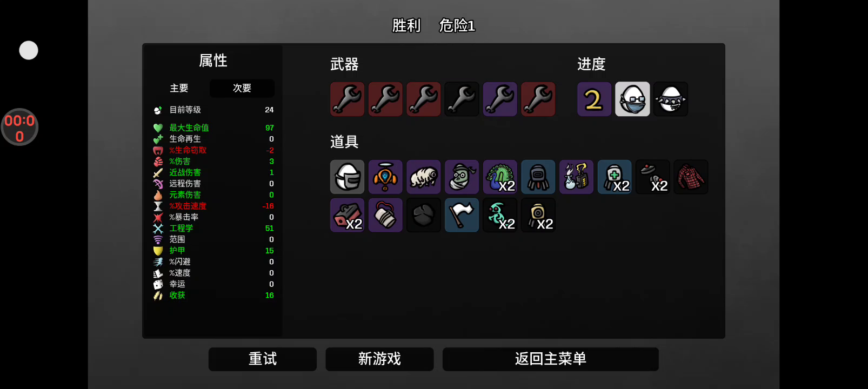868x389 pixels.
Task: Select the purple wrench weapon
Action: click(x=500, y=99)
